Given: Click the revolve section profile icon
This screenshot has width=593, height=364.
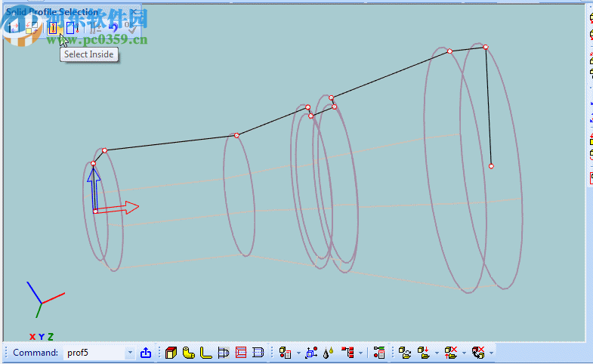Looking at the screenshot, I should pos(223,353).
